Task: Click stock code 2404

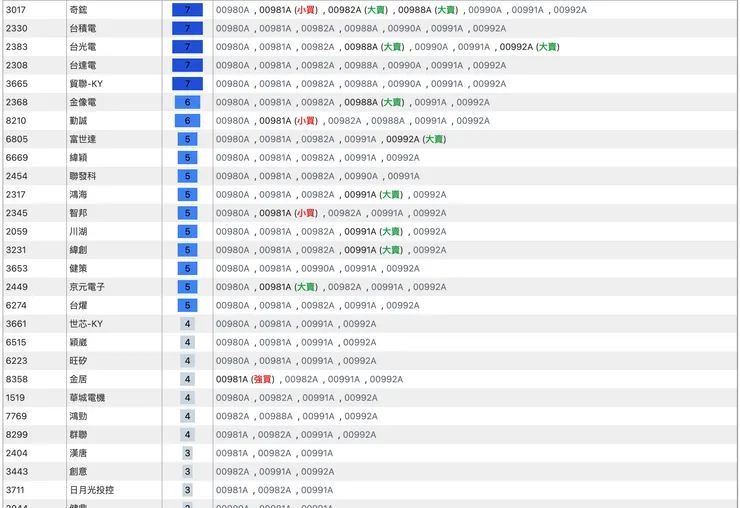Action: tap(17, 453)
